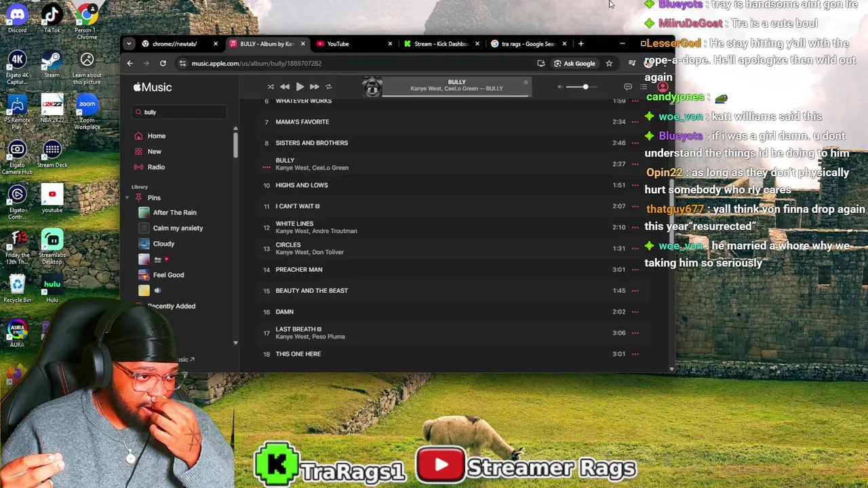Open Steam desktop shortcut
Viewport: 868px width, 488px height.
click(52, 65)
